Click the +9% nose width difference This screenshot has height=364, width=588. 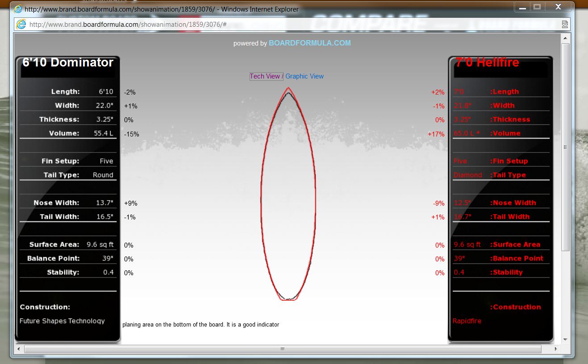pyautogui.click(x=131, y=203)
